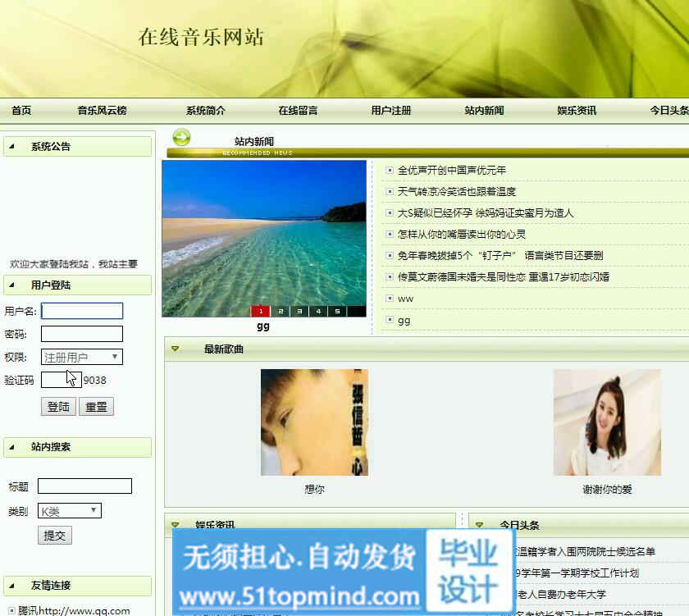Show slide 3 of the news slideshow
This screenshot has height=616, width=689.
pyautogui.click(x=299, y=311)
